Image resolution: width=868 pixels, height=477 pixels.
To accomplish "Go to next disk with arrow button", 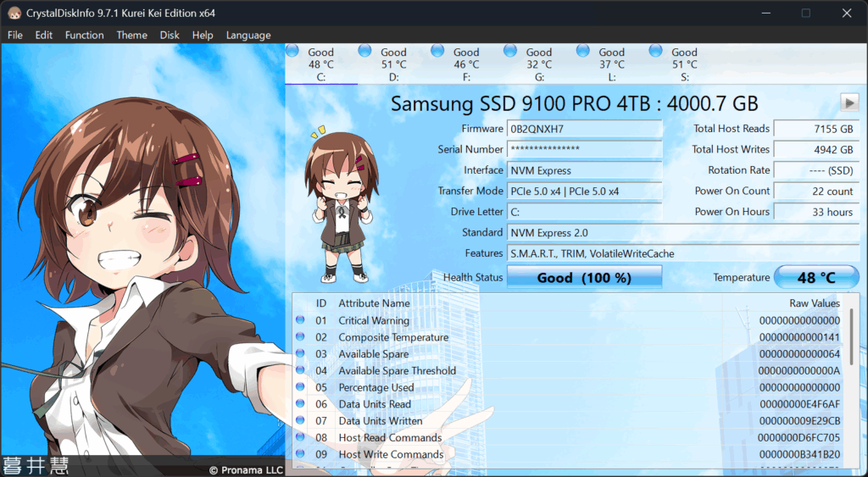I will point(849,103).
